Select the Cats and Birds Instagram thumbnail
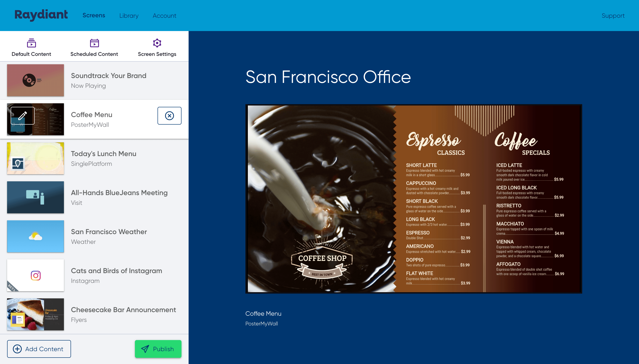Image resolution: width=639 pixels, height=364 pixels. coord(35,275)
